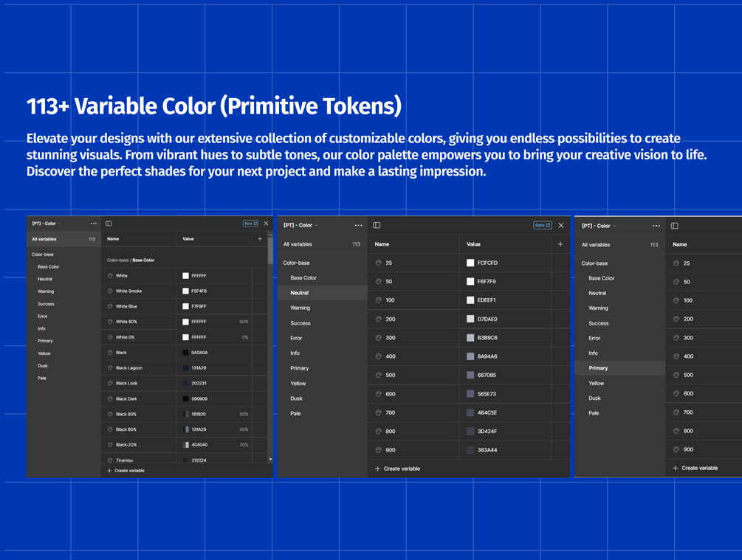Add a new mode column in left panel
The height and width of the screenshot is (560, 742).
(x=260, y=239)
